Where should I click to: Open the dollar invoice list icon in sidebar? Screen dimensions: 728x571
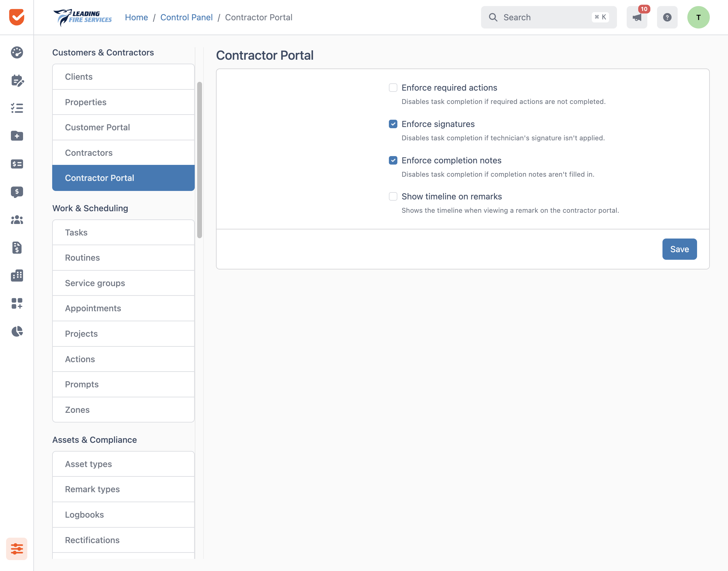(17, 164)
